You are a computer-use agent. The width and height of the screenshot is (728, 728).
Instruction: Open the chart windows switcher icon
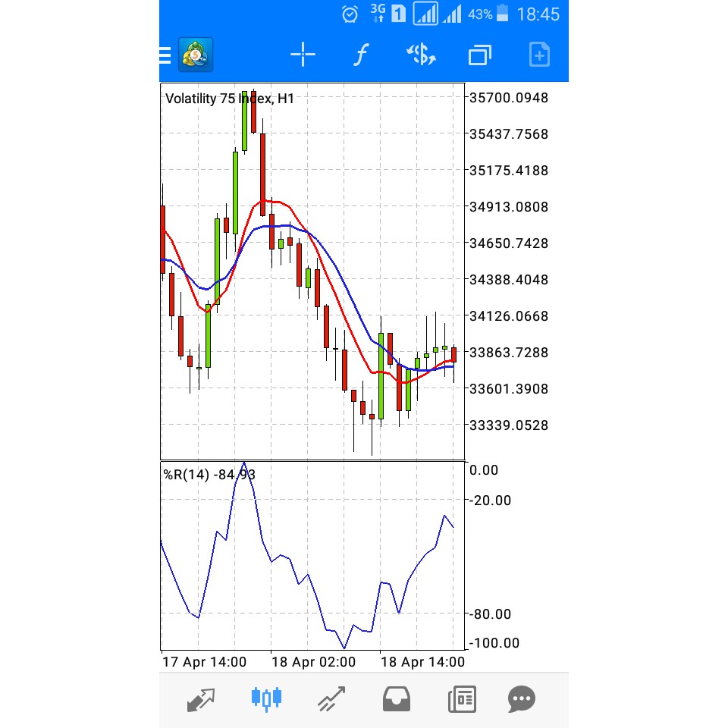coord(480,54)
